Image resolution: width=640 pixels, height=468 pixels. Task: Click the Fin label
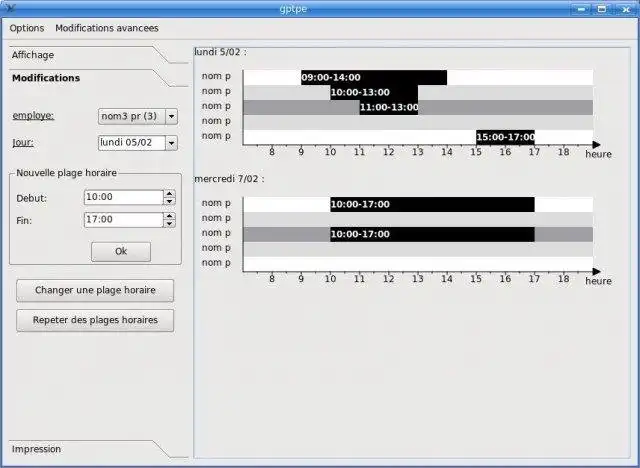point(24,221)
